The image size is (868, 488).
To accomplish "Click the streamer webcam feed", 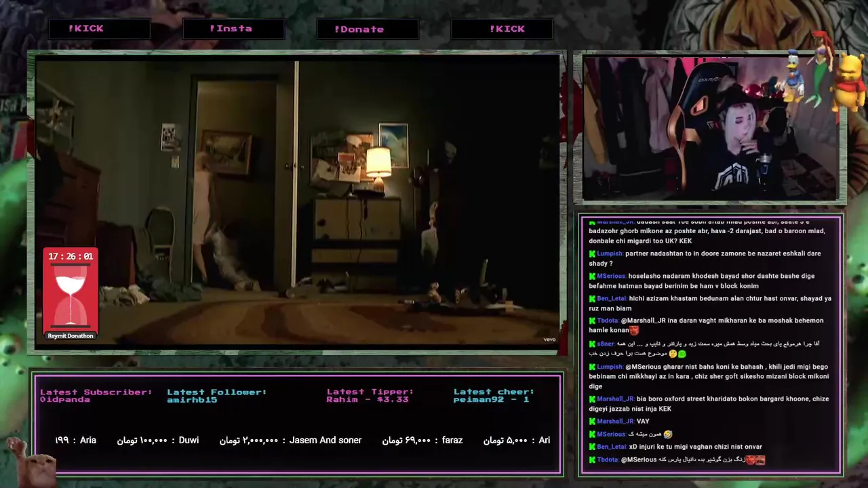I will pyautogui.click(x=710, y=128).
